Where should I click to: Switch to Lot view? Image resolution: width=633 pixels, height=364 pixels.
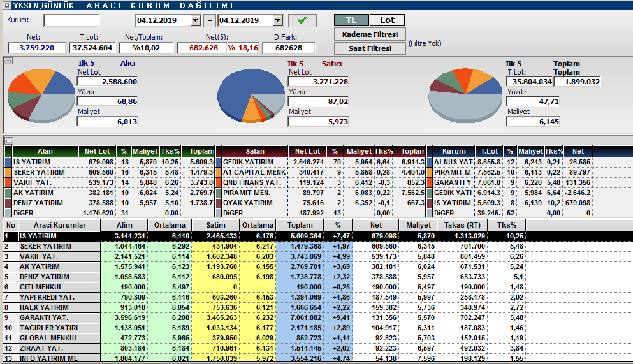pyautogui.click(x=387, y=20)
